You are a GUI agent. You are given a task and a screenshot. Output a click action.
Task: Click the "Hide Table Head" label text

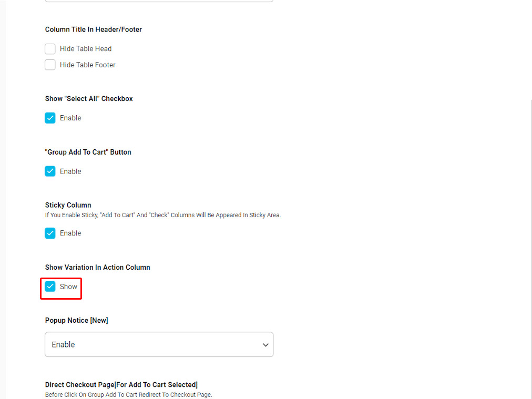click(86, 49)
